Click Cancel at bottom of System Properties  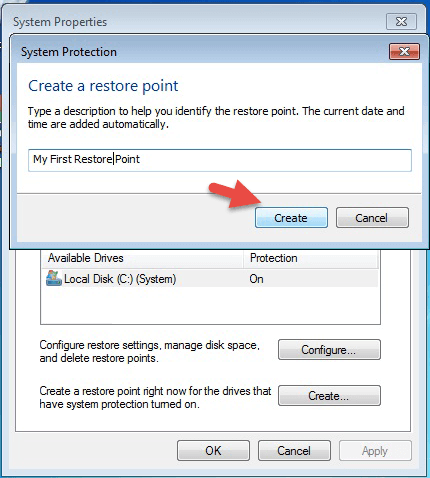point(294,451)
